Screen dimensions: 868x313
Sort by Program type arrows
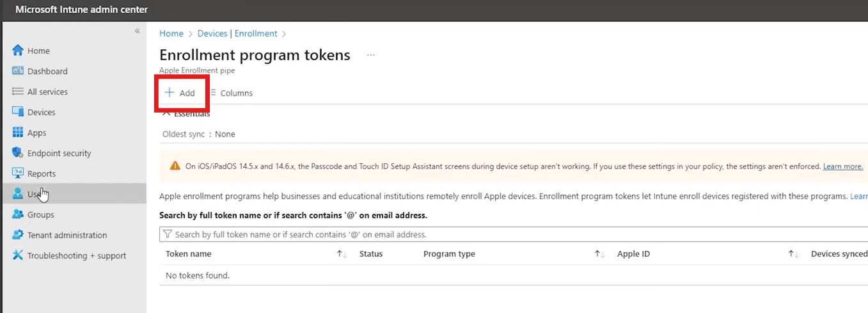click(599, 254)
